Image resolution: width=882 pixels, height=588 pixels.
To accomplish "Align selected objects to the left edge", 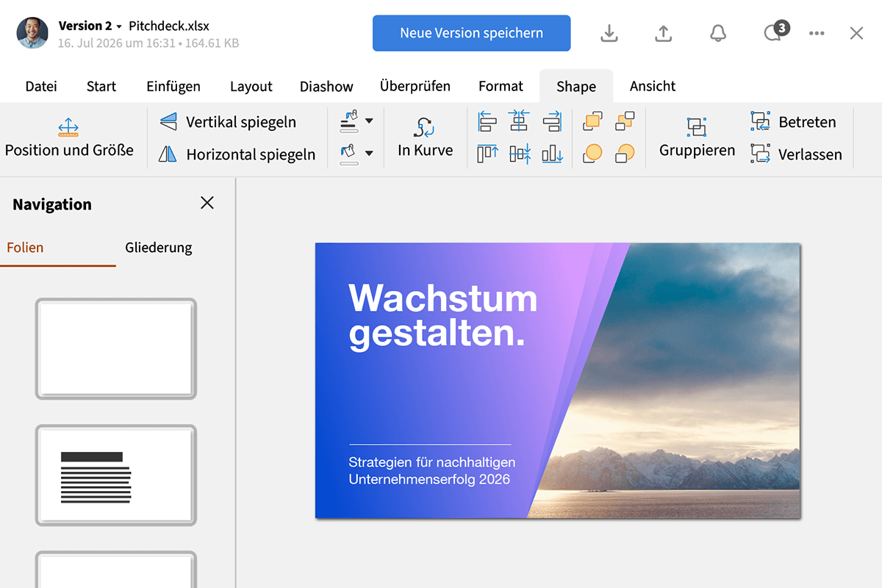I will 487,121.
